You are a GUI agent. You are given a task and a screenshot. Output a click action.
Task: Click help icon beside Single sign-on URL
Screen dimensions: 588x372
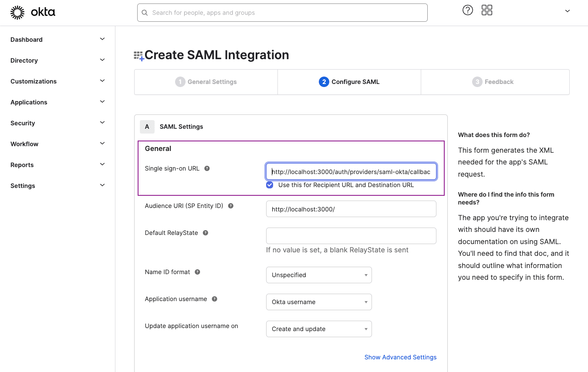tap(207, 168)
